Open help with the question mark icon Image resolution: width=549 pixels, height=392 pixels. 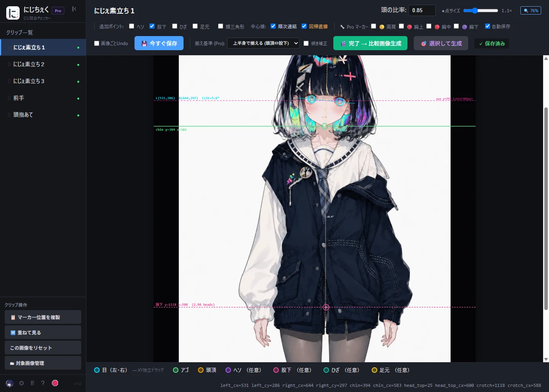pos(43,383)
